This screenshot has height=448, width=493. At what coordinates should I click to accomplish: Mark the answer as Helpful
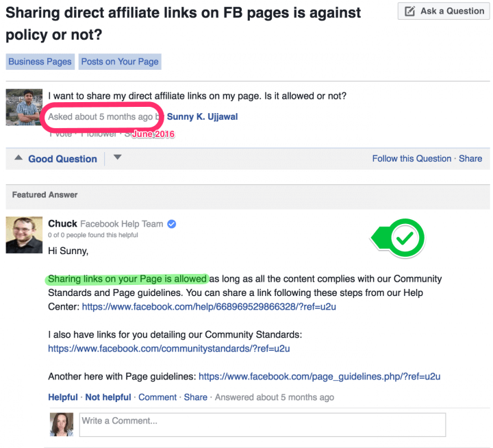coord(63,397)
